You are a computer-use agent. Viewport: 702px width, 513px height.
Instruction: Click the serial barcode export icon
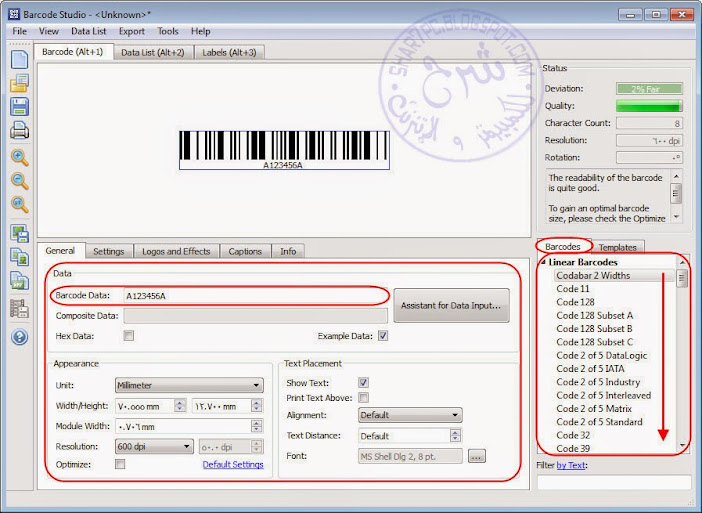tap(19, 281)
